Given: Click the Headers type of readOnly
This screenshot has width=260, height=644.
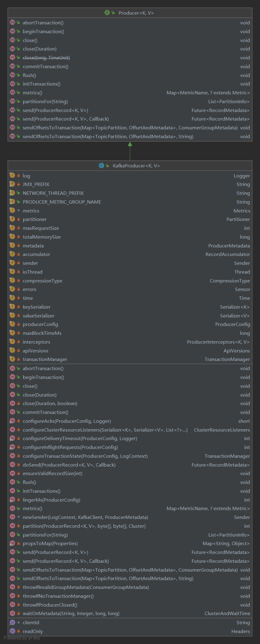Looking at the screenshot, I should pos(241,631).
